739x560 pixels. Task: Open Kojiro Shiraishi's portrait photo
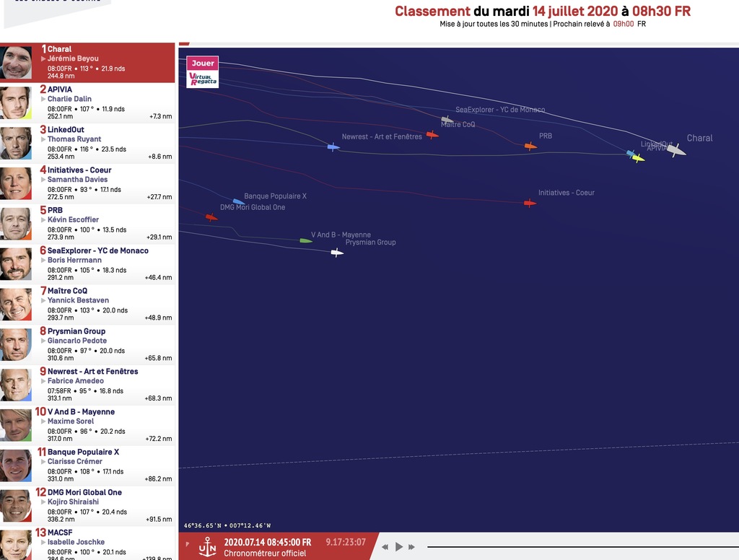pyautogui.click(x=16, y=506)
